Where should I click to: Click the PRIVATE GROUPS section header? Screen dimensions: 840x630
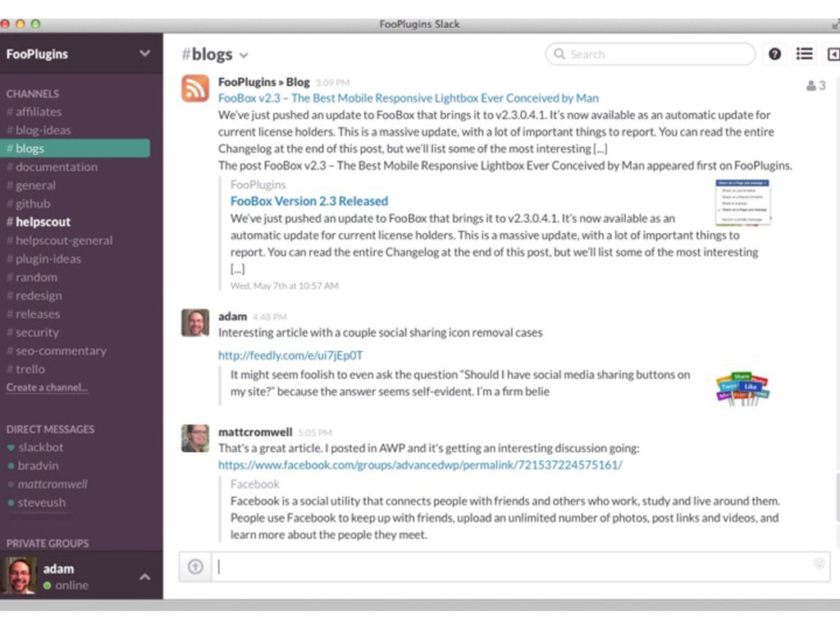[x=48, y=543]
